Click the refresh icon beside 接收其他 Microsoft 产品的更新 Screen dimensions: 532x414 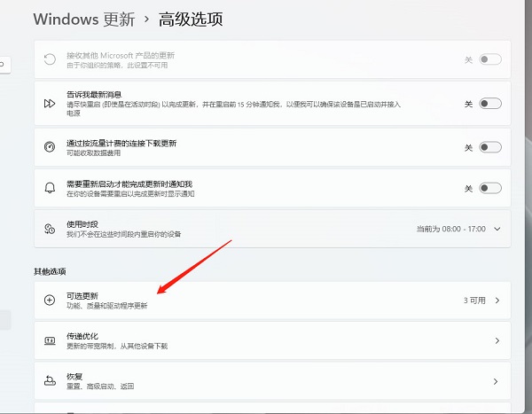50,59
